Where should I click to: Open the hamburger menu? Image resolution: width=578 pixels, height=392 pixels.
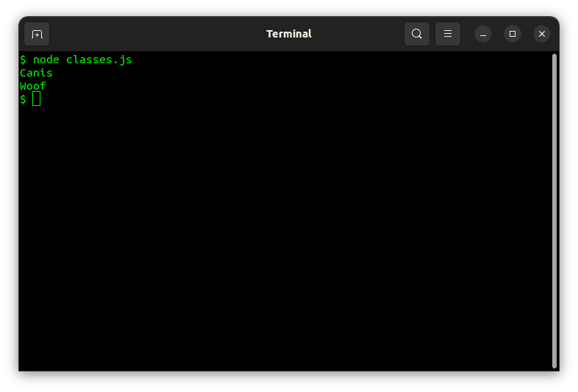(x=448, y=34)
